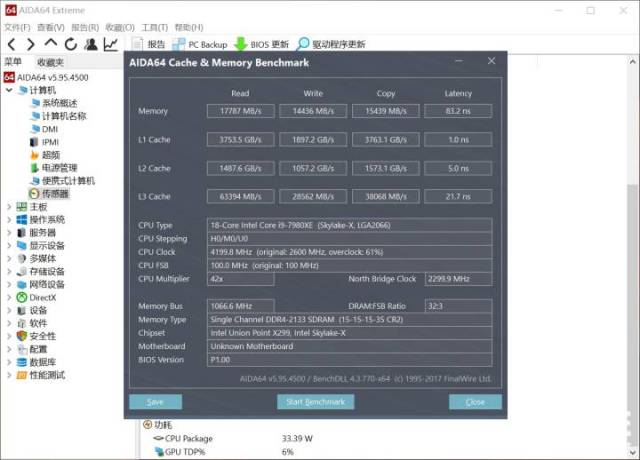Click the 功耗 power section header
Image resolution: width=640 pixels, height=460 pixels.
pos(158,425)
